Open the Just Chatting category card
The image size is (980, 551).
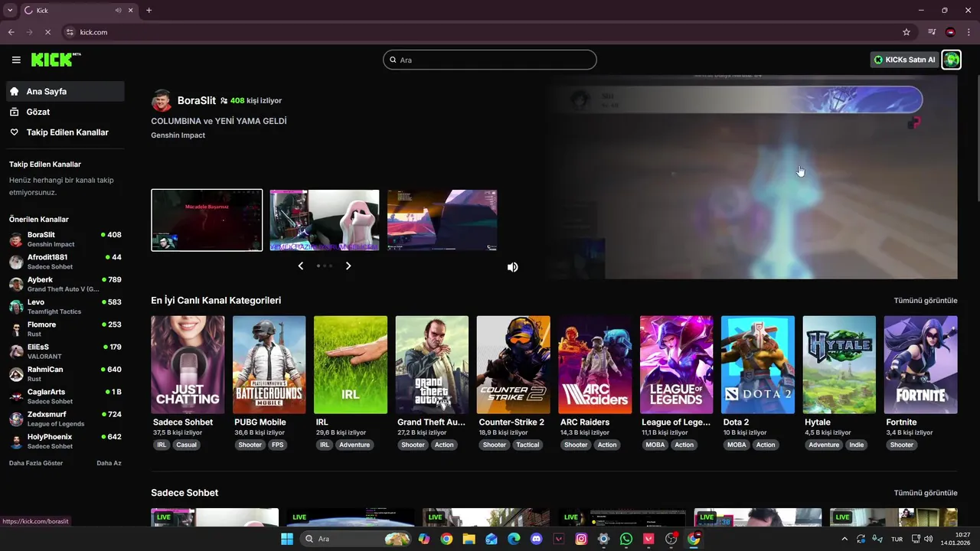click(x=188, y=365)
